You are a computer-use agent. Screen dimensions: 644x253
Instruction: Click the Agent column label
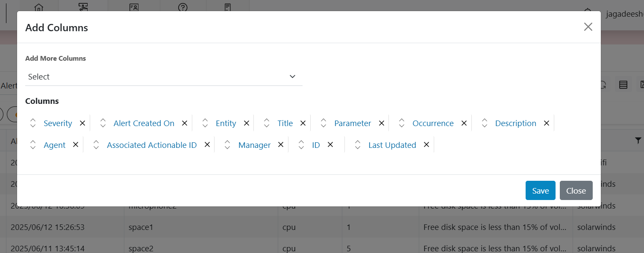tap(55, 145)
